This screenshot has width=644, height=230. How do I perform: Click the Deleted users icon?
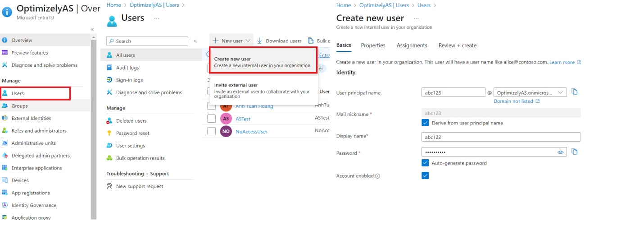109,121
